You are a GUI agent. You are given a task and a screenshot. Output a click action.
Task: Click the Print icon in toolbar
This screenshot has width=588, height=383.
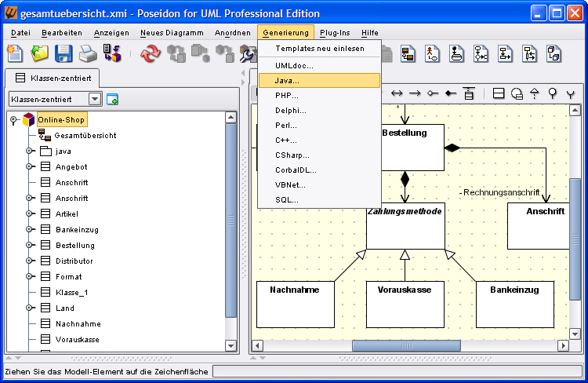(x=88, y=53)
